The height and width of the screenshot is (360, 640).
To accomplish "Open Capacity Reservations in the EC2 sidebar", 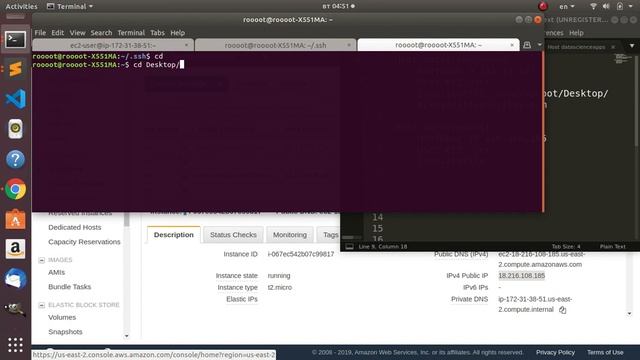I will tap(84, 242).
